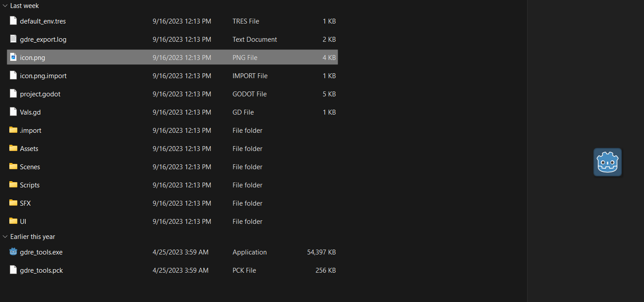644x302 pixels.
Task: Click the "TRES File" type label
Action: click(x=246, y=21)
